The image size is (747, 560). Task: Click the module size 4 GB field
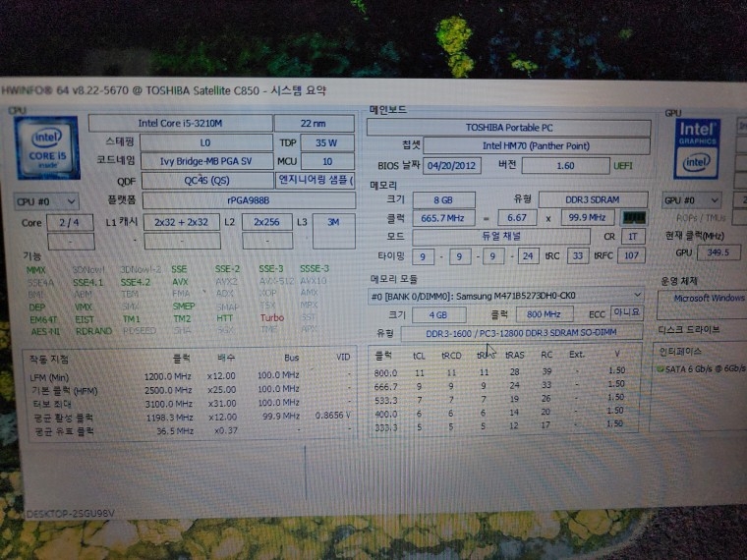click(x=438, y=315)
